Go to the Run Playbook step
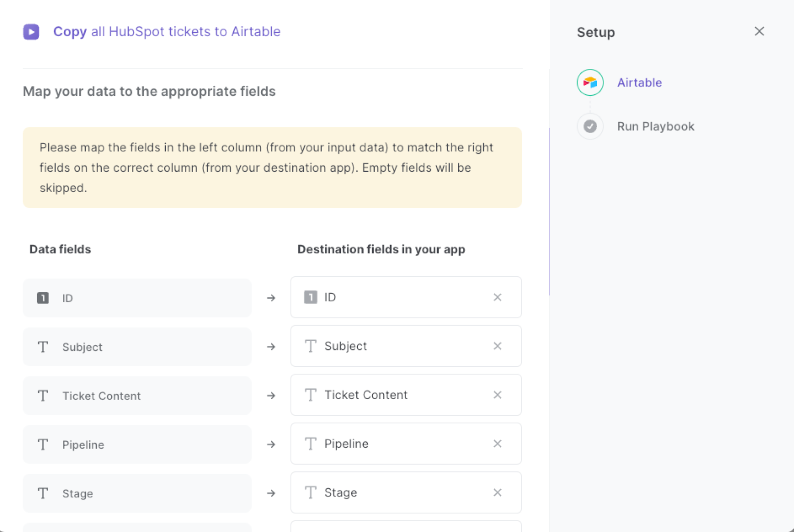The height and width of the screenshot is (532, 794). tap(655, 127)
